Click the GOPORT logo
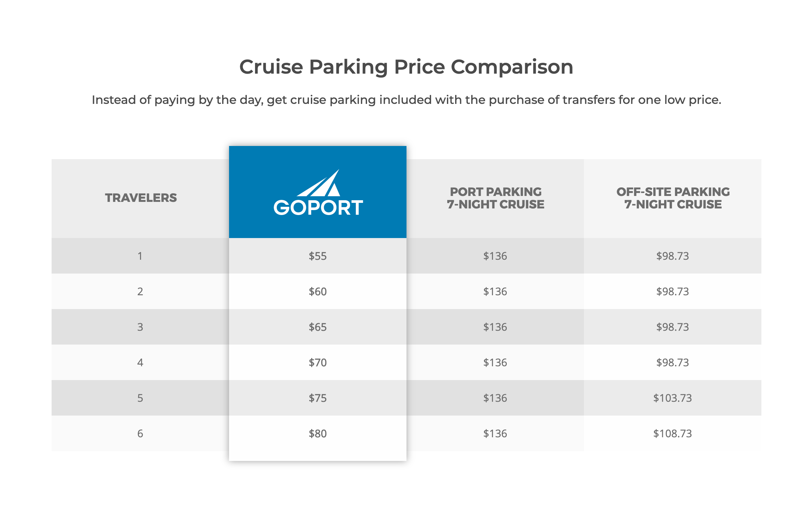Viewport: 812px width, 505px height. [x=318, y=193]
